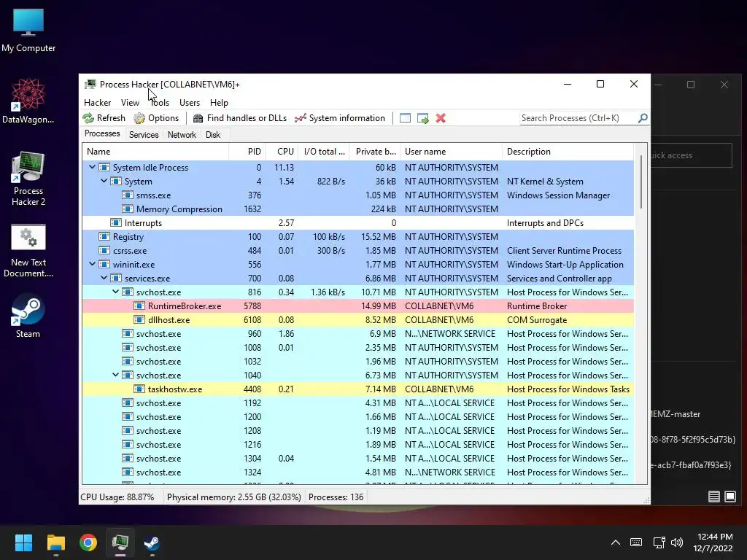Screen dimensions: 747x560
Task: Sort by Private bytes column header
Action: click(x=375, y=152)
